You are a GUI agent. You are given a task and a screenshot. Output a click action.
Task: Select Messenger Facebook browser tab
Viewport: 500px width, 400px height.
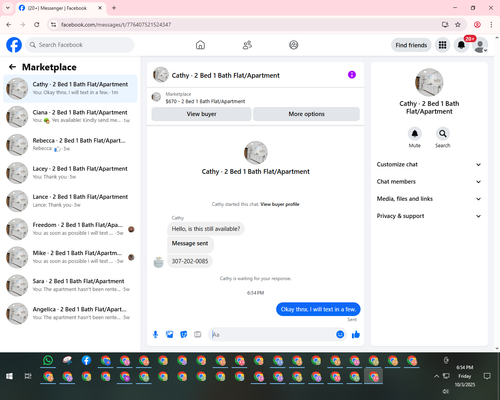[60, 8]
